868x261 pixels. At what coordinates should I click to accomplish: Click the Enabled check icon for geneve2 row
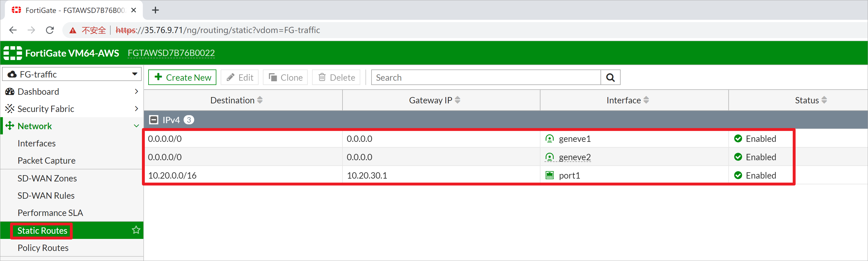738,157
